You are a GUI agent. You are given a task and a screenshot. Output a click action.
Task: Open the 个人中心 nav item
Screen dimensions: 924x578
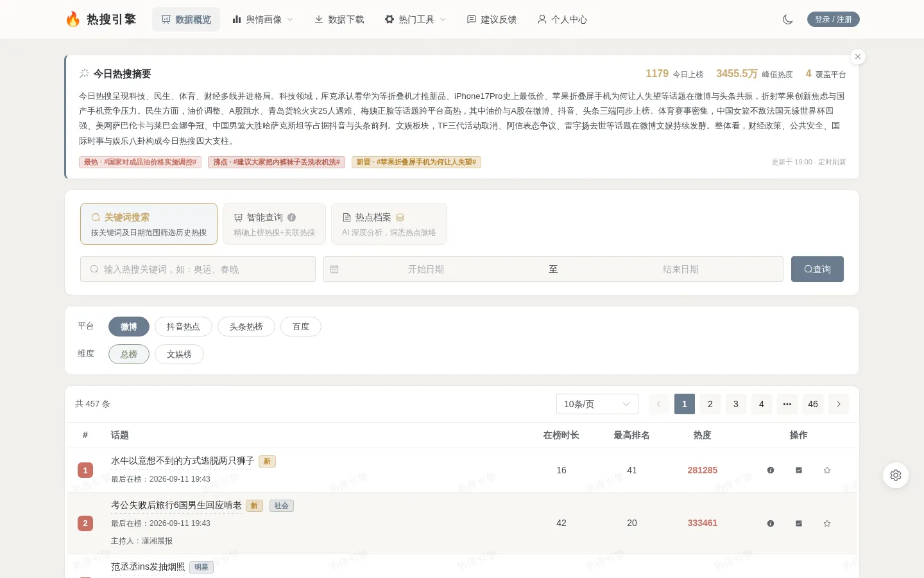coord(563,19)
